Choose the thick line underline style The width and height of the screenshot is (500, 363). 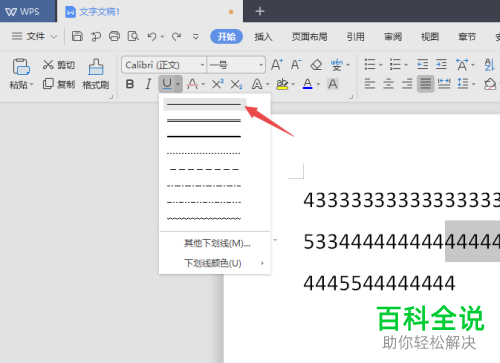tap(204, 136)
